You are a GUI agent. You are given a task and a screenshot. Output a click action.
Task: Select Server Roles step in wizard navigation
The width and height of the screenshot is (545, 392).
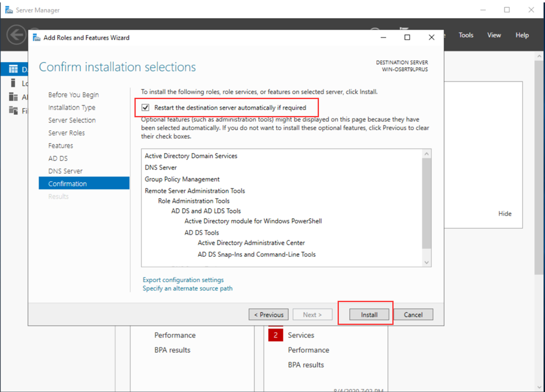click(66, 133)
